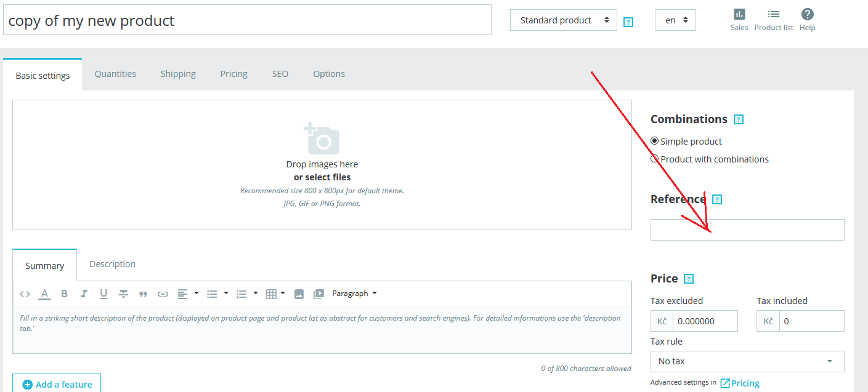Switch to the Options tab
The width and height of the screenshot is (868, 392).
point(329,74)
